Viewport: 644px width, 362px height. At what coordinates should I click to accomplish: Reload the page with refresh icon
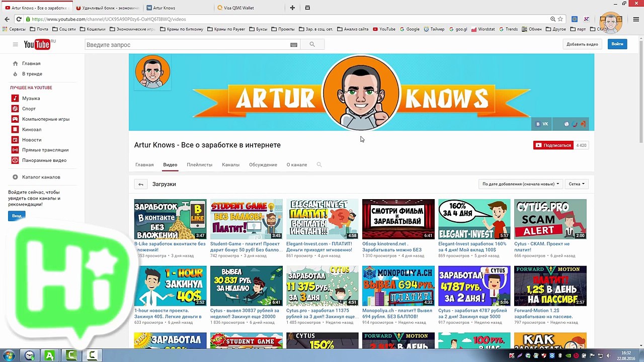[x=19, y=19]
